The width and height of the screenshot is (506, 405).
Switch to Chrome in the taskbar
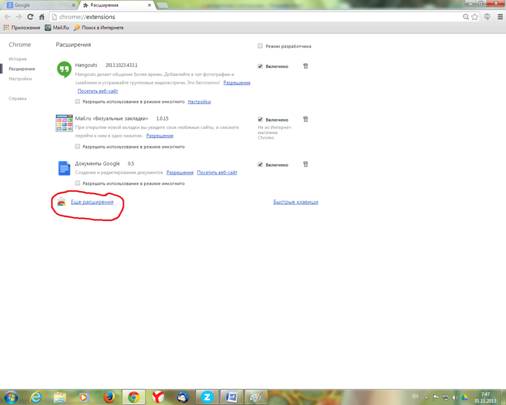[134, 397]
